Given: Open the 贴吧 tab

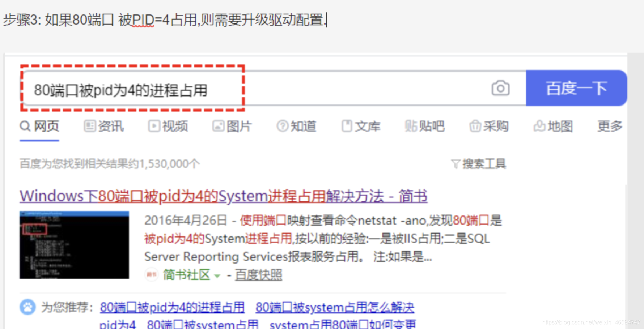Looking at the screenshot, I should tap(425, 126).
